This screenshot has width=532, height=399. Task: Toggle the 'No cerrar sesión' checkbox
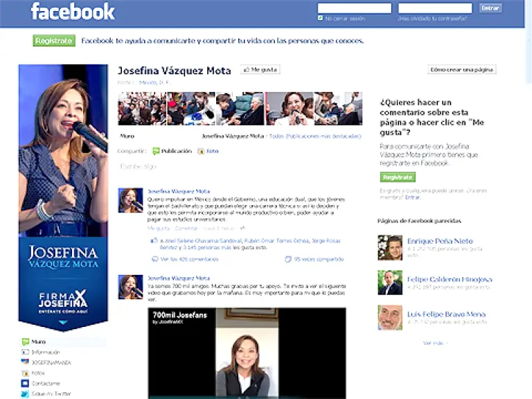tap(320, 18)
